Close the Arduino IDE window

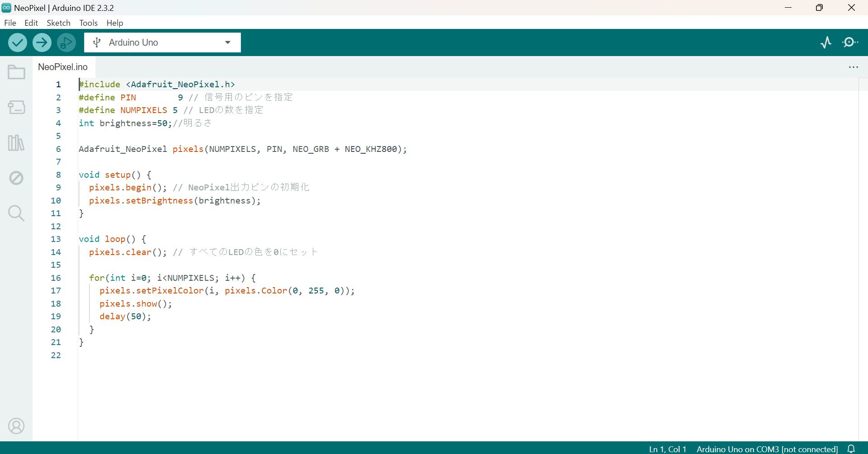click(x=851, y=8)
